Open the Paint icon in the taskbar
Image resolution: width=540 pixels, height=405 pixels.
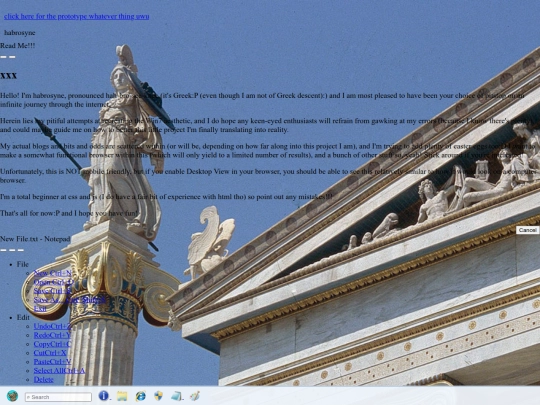click(x=195, y=396)
